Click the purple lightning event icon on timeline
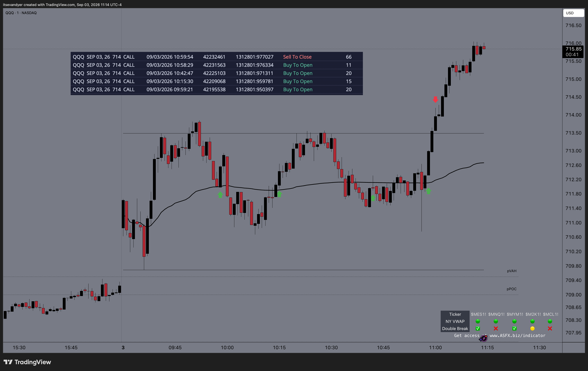The height and width of the screenshot is (371, 588). 483,338
